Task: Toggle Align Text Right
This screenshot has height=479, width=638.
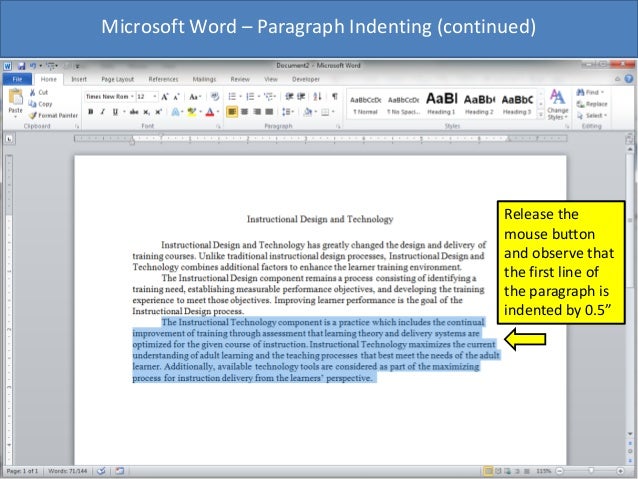Action: click(257, 112)
